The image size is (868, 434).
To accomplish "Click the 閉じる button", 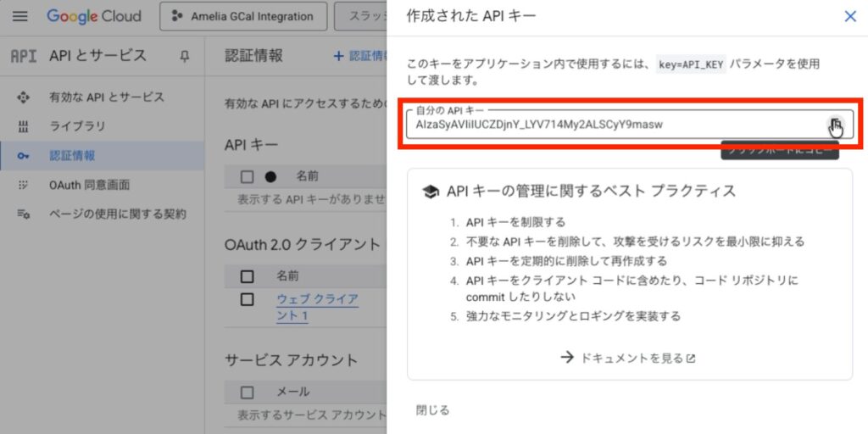I will tap(432, 410).
